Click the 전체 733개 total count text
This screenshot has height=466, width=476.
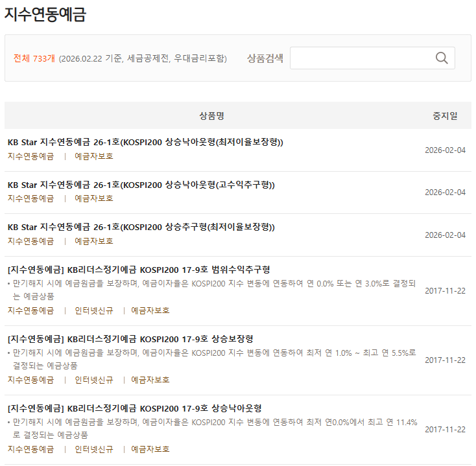click(34, 58)
